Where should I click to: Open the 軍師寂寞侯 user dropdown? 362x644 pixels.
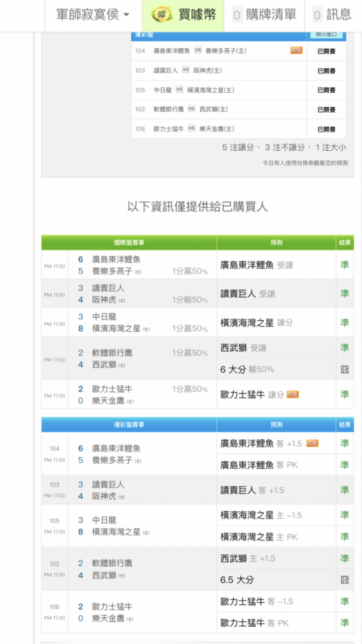point(93,15)
